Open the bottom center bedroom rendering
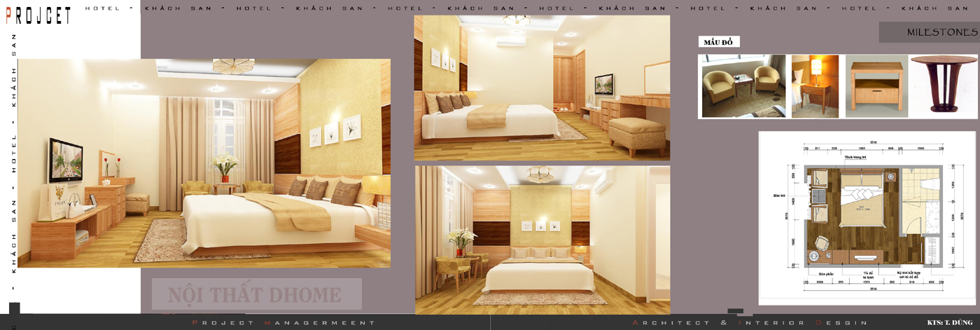980x330 pixels. click(x=542, y=240)
